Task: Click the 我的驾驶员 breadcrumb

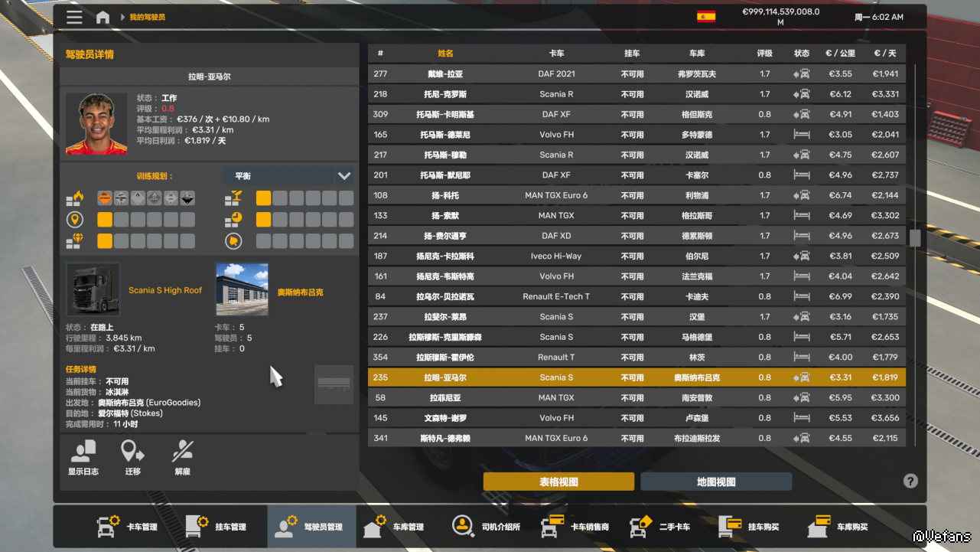Action: (x=147, y=17)
